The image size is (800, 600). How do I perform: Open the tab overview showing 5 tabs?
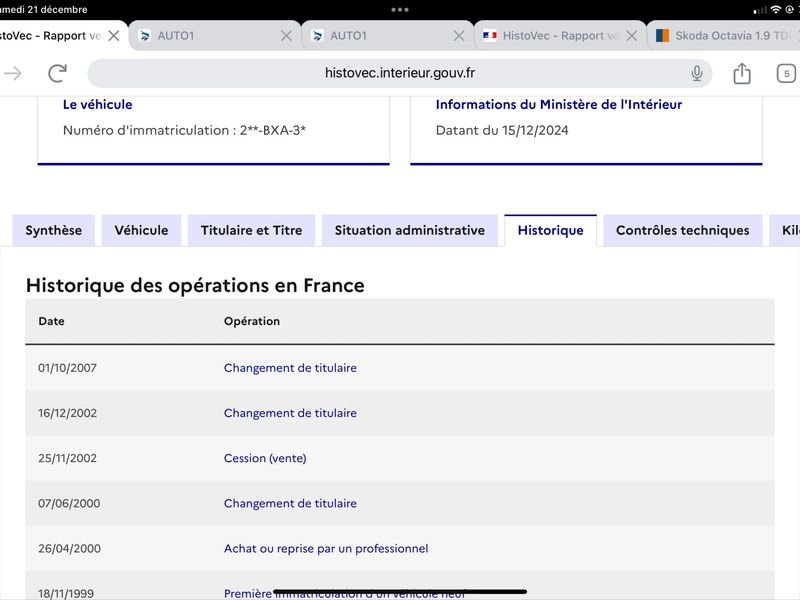pos(786,73)
